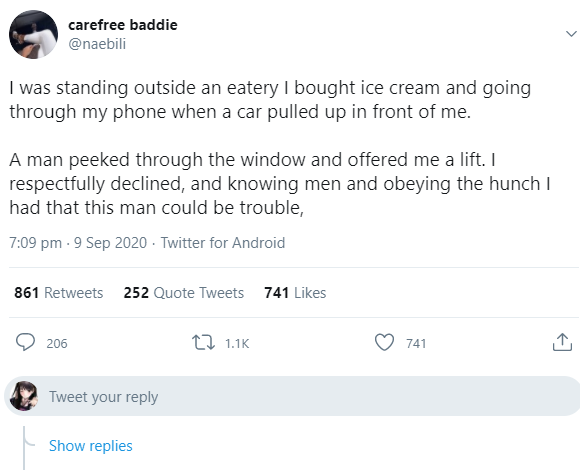The height and width of the screenshot is (470, 580).
Task: Click the carefree baddie profile picture
Action: pyautogui.click(x=33, y=34)
